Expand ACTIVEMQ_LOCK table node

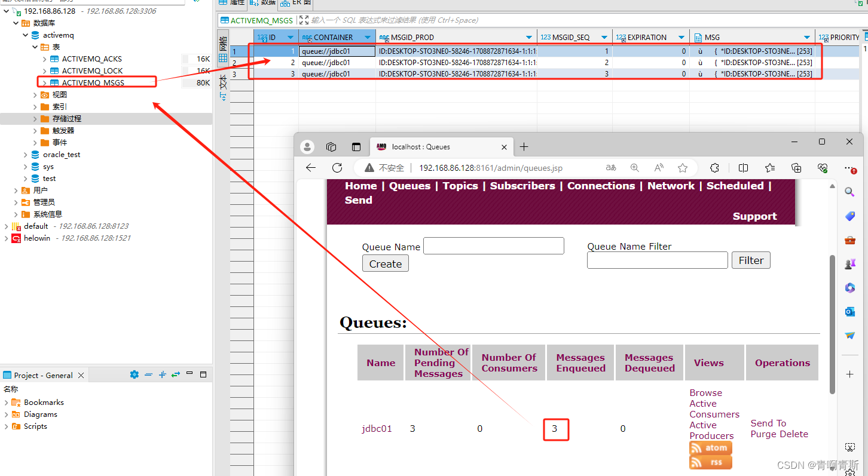(45, 71)
